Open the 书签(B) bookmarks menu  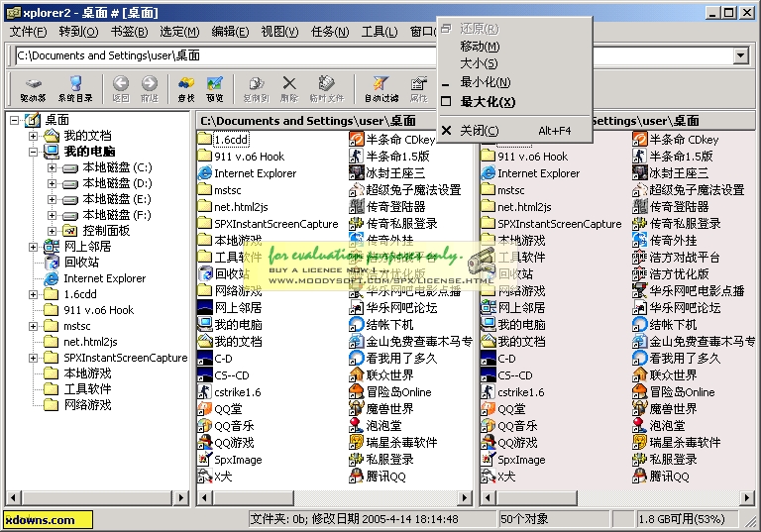pyautogui.click(x=129, y=32)
